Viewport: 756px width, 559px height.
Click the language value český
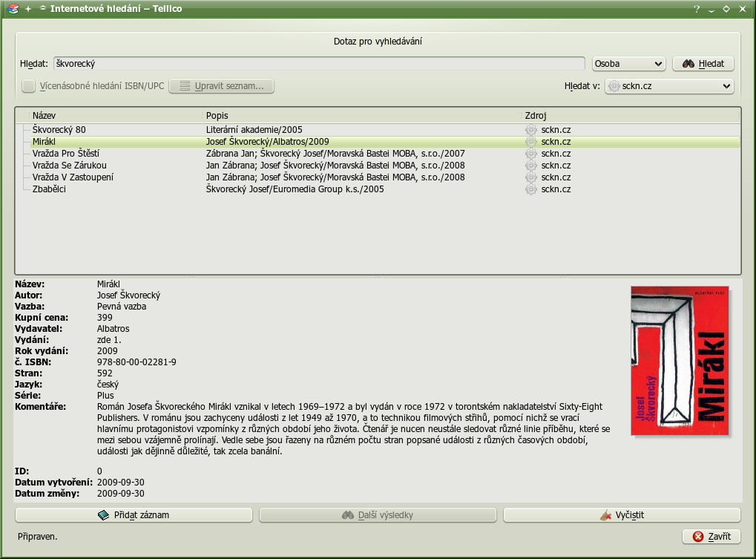pyautogui.click(x=108, y=385)
